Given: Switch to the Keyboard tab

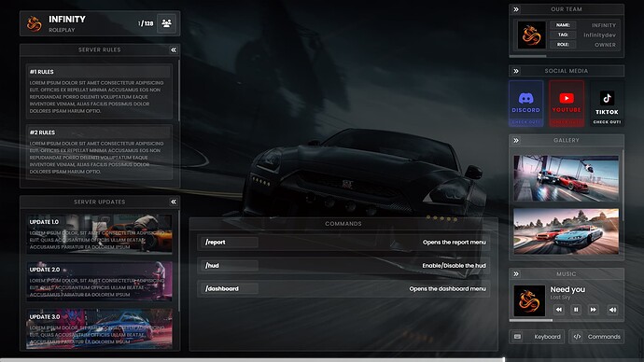Looking at the screenshot, I should click(537, 337).
